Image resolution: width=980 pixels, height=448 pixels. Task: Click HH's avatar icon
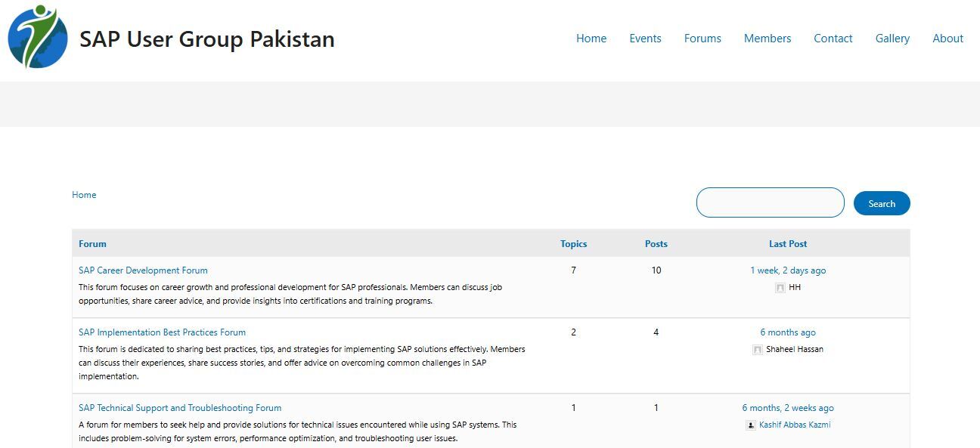(780, 288)
